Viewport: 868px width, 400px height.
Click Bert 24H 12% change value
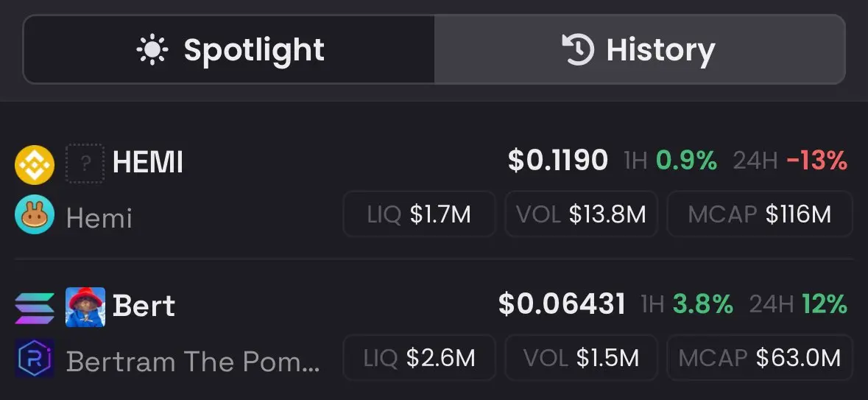coord(825,304)
